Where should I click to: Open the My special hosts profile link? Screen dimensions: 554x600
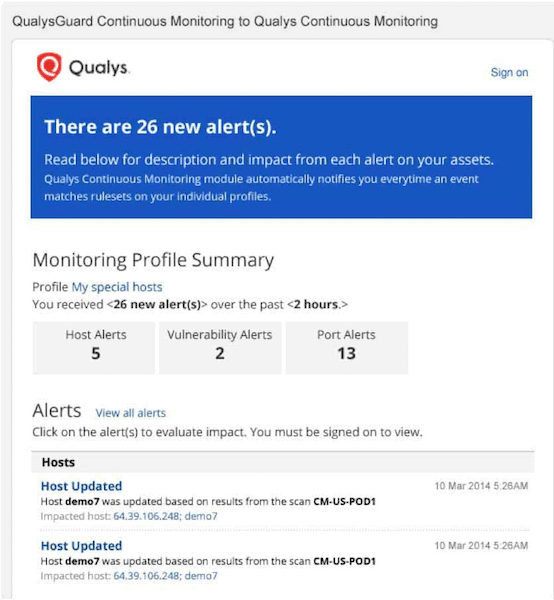117,287
